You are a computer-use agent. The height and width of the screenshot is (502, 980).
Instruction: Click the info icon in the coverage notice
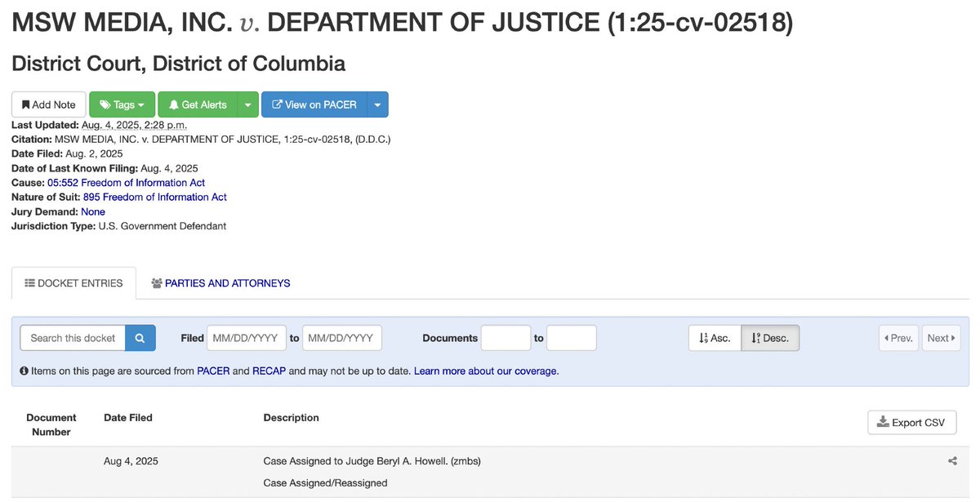pos(24,371)
